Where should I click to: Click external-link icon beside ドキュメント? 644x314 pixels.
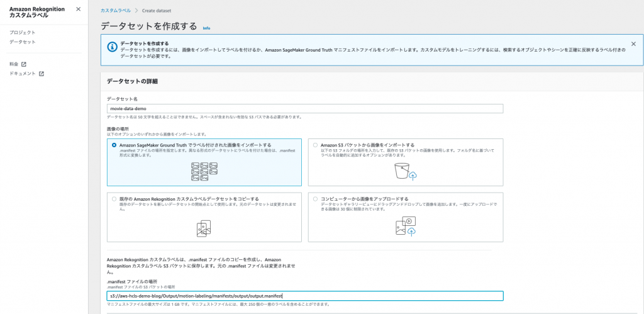(x=41, y=74)
